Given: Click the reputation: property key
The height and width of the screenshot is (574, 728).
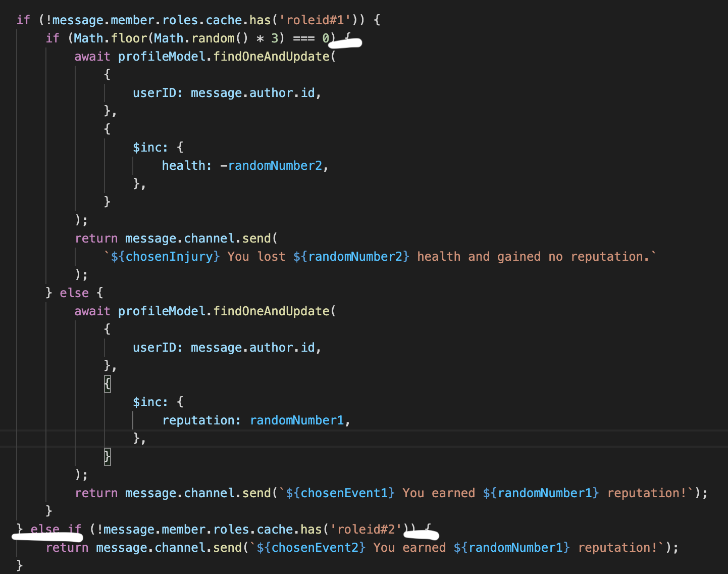Looking at the screenshot, I should coord(201,420).
